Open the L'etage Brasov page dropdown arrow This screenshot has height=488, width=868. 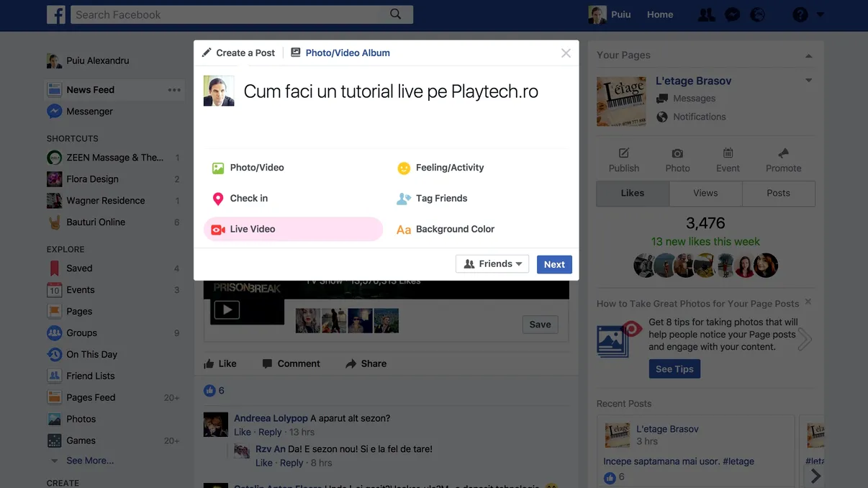(808, 80)
